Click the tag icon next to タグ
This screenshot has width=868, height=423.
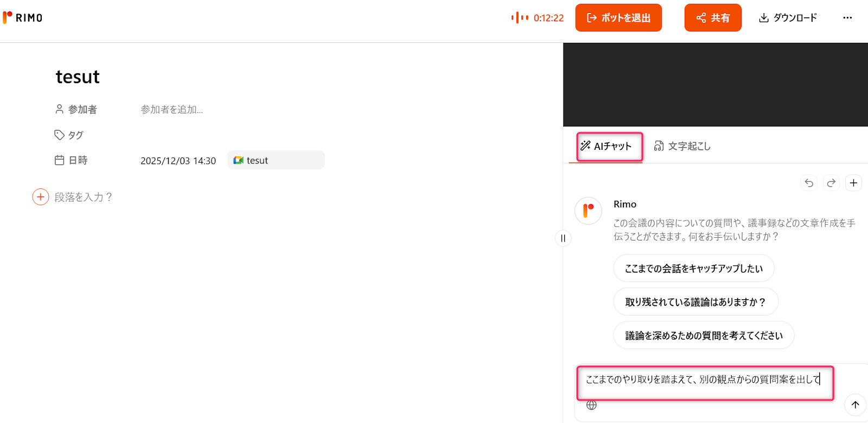59,134
